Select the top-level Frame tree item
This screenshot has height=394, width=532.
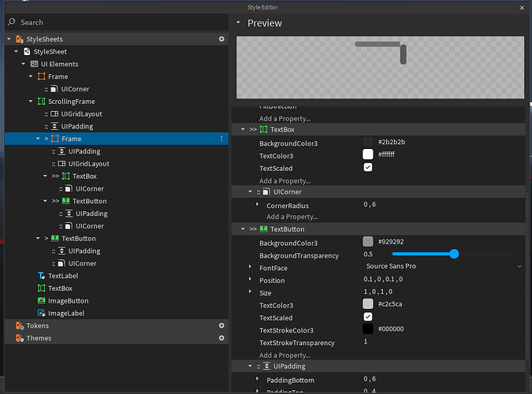[x=117, y=76]
